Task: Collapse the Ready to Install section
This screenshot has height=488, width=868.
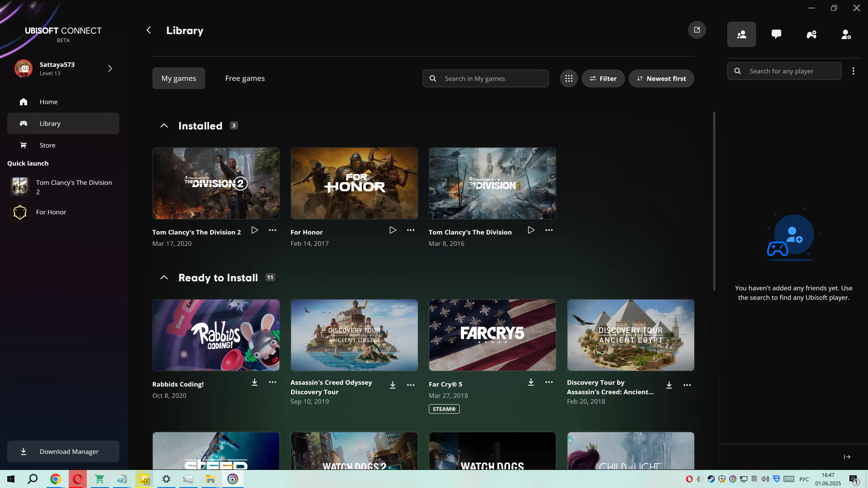Action: [x=164, y=277]
